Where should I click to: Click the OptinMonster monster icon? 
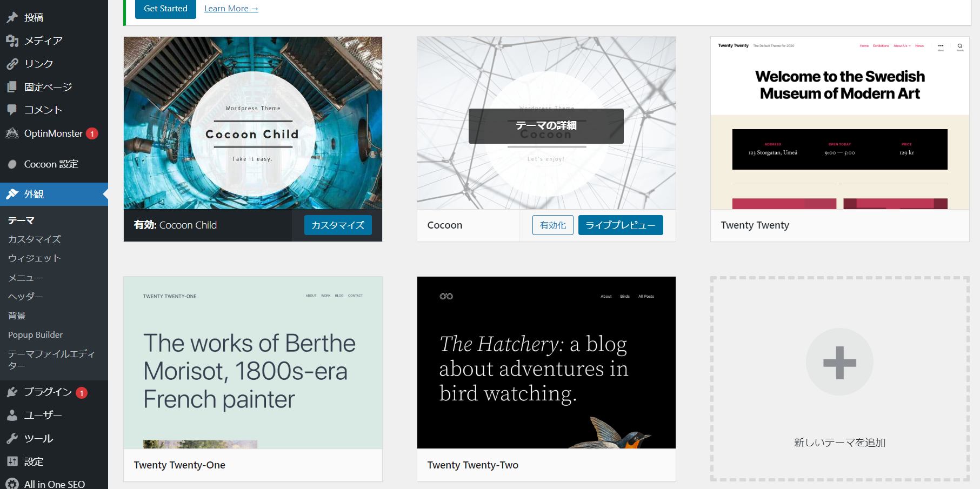[x=12, y=133]
